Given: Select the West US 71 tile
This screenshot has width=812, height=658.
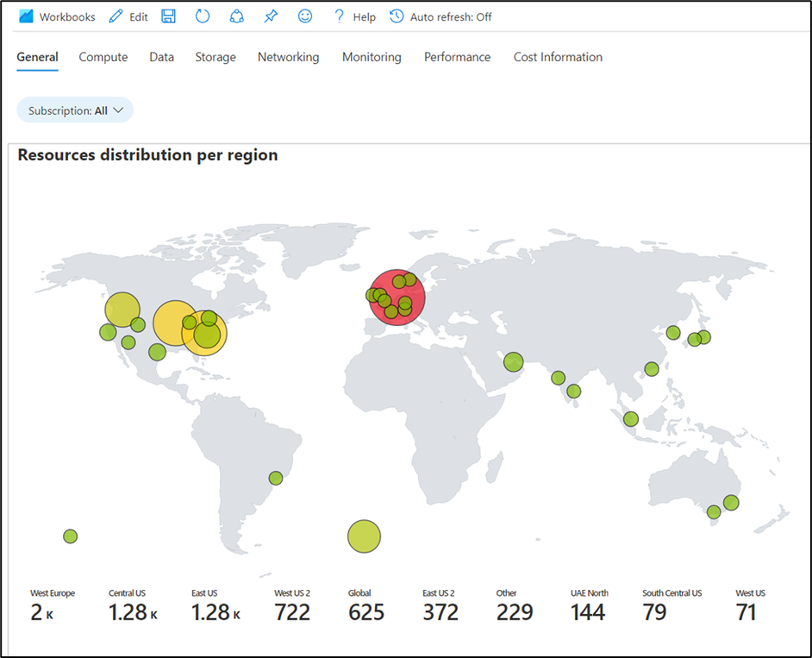Looking at the screenshot, I should [750, 606].
